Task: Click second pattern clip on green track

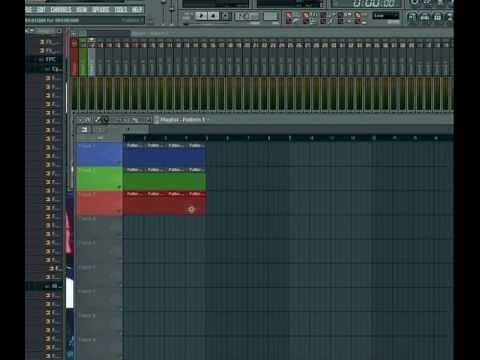Action: tap(154, 179)
